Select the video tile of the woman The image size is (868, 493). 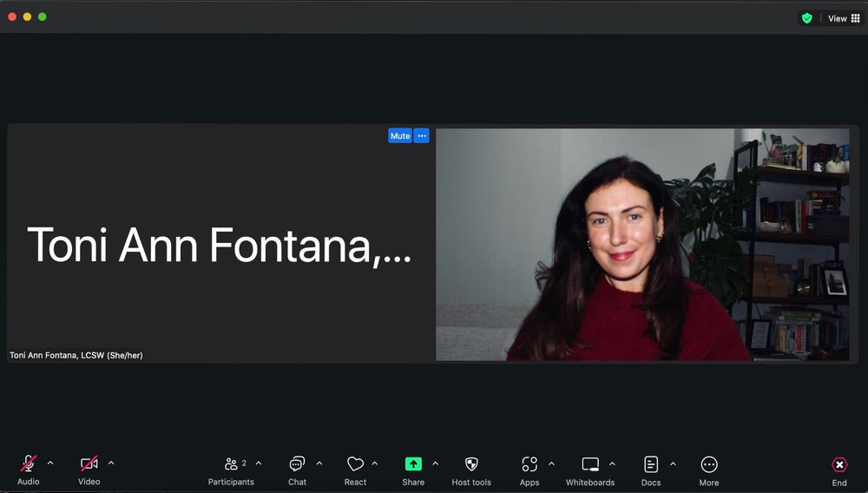(x=642, y=244)
